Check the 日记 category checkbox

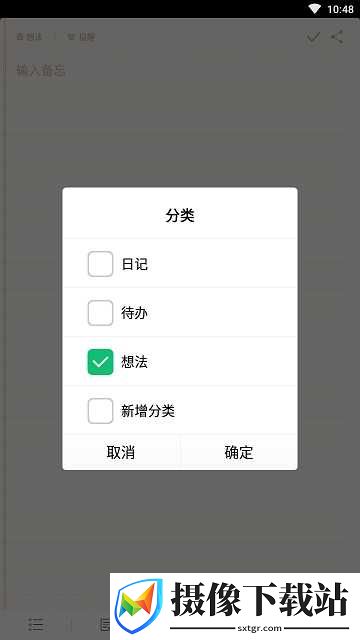coord(100,264)
